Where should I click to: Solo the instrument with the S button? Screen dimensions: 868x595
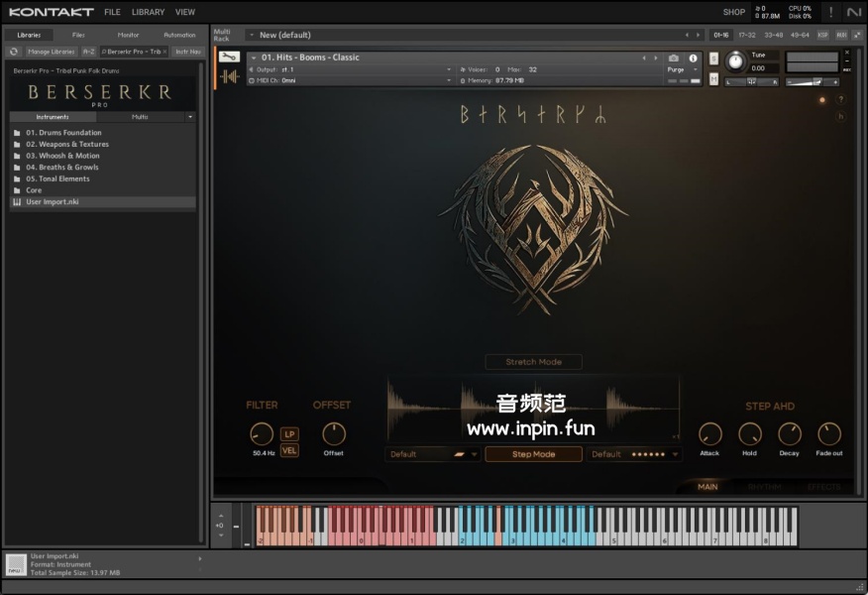click(x=714, y=59)
